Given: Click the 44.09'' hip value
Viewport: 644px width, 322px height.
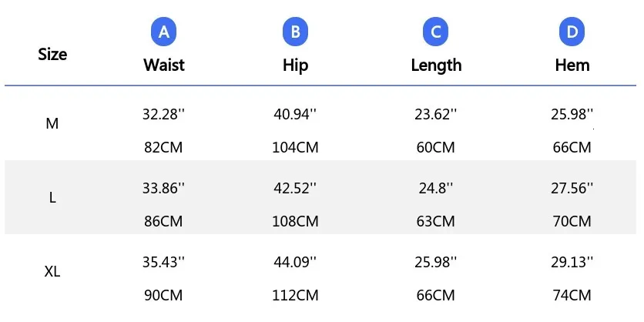Looking at the screenshot, I should coord(295,261).
